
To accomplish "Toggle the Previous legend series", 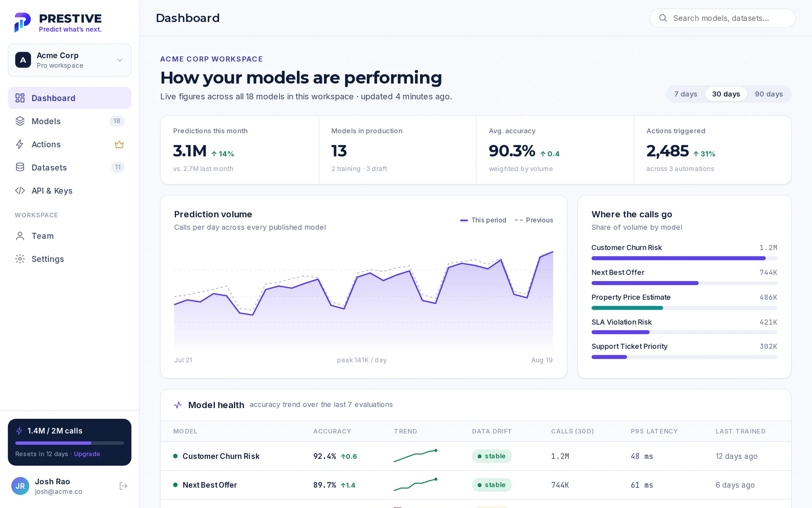I will 534,220.
